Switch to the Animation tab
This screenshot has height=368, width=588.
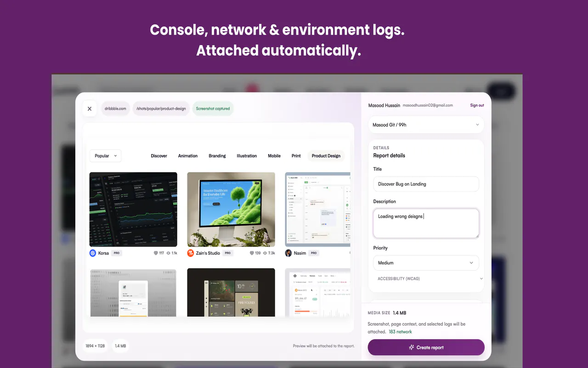188,156
